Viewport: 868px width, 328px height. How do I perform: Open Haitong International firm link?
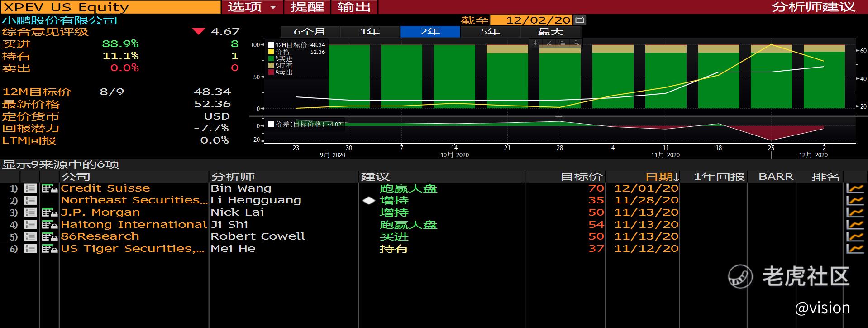[x=134, y=225]
